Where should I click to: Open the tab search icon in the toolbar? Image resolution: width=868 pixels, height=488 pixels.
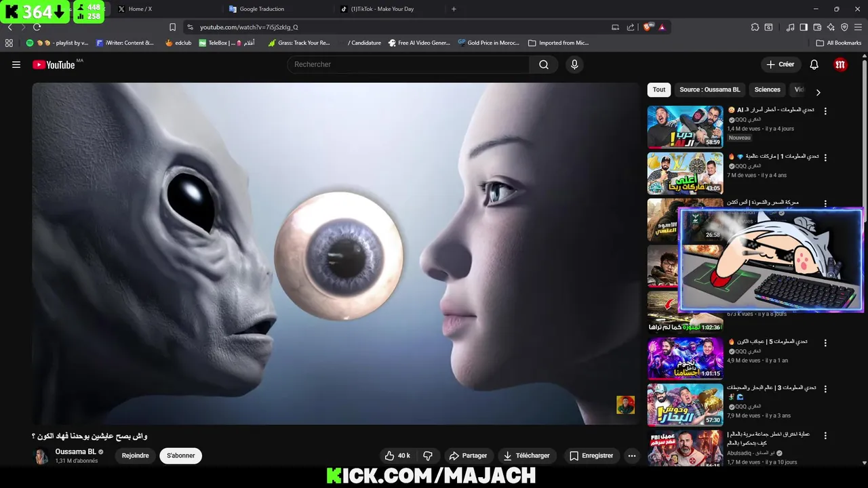768,27
